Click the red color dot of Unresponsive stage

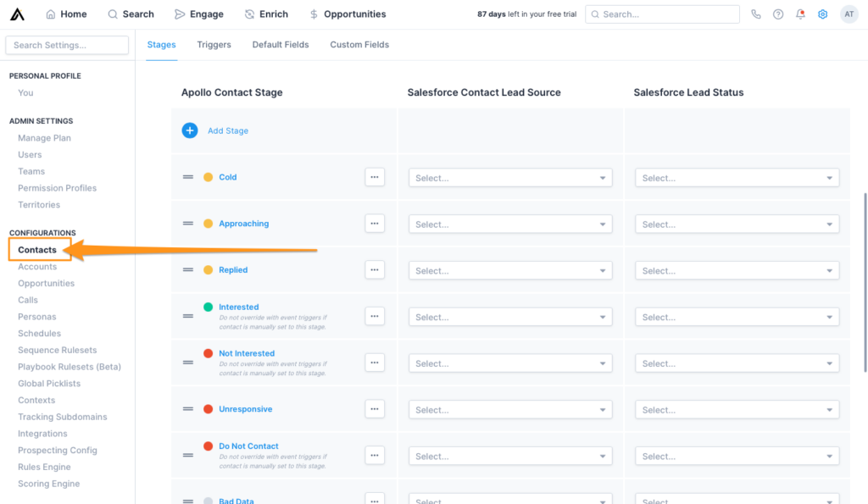pos(209,409)
